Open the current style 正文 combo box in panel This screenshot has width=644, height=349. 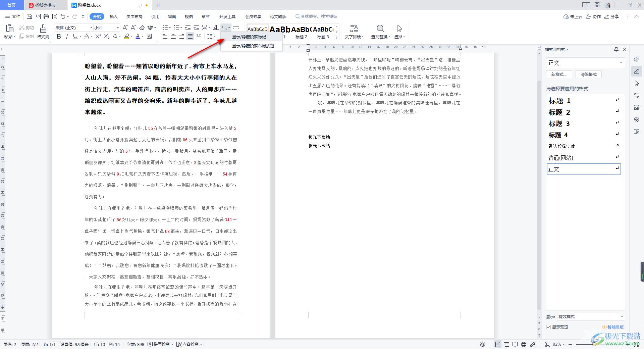pos(585,63)
